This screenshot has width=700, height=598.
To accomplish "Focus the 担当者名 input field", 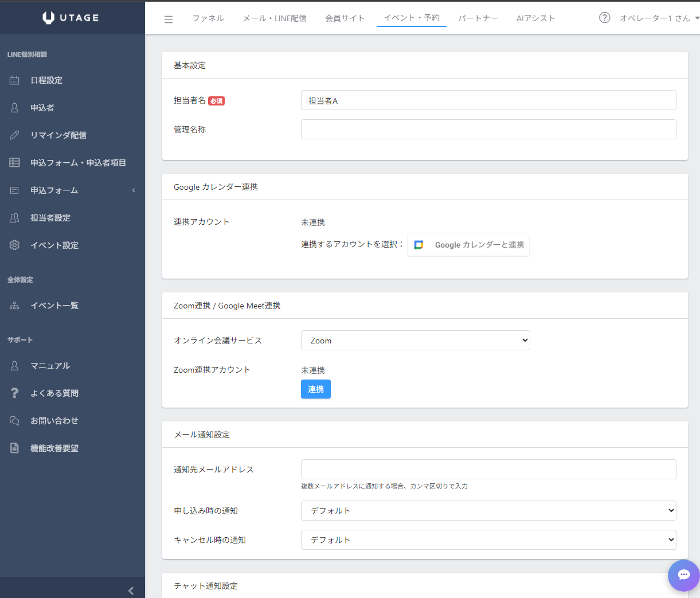I will coord(488,100).
